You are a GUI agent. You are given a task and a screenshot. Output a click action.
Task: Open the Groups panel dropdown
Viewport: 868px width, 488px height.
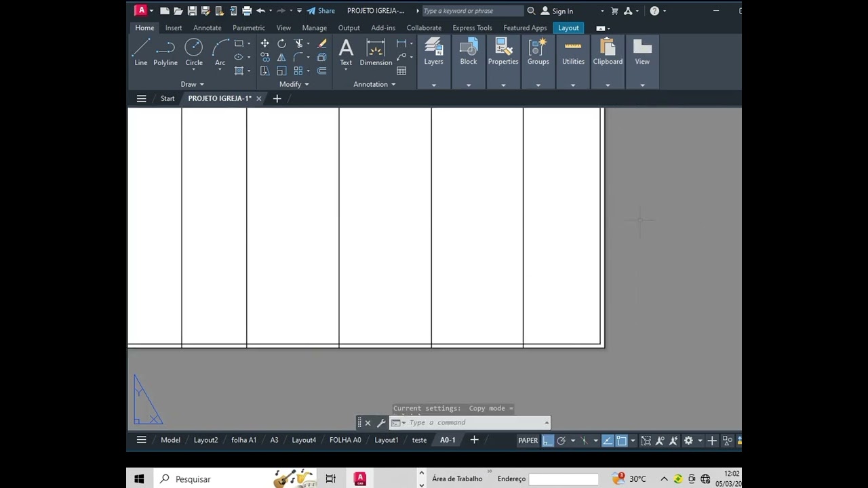(x=538, y=85)
